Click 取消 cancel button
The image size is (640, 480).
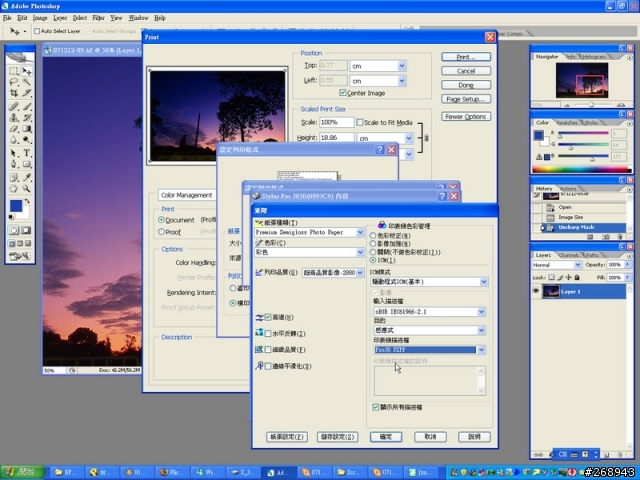(x=430, y=437)
